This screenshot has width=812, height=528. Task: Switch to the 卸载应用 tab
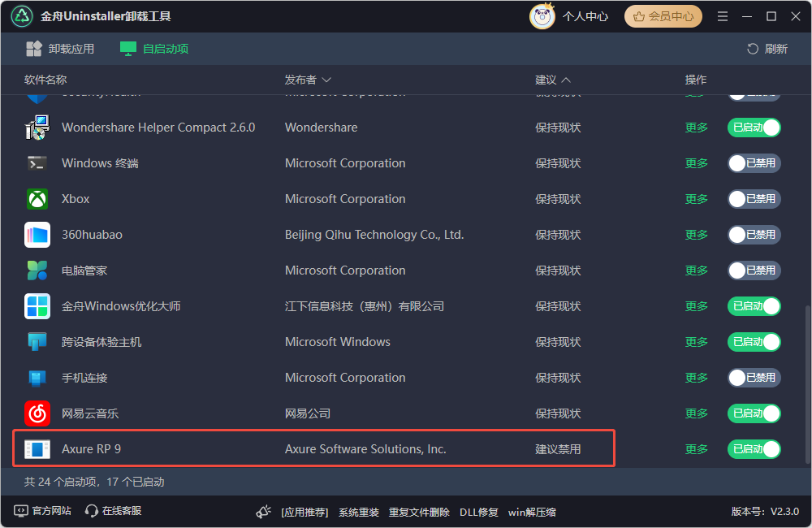(60, 49)
